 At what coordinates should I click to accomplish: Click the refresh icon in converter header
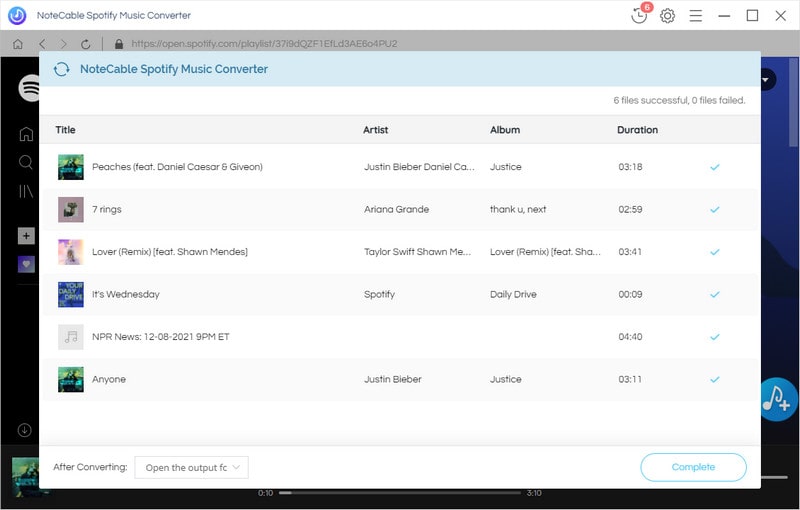click(62, 69)
